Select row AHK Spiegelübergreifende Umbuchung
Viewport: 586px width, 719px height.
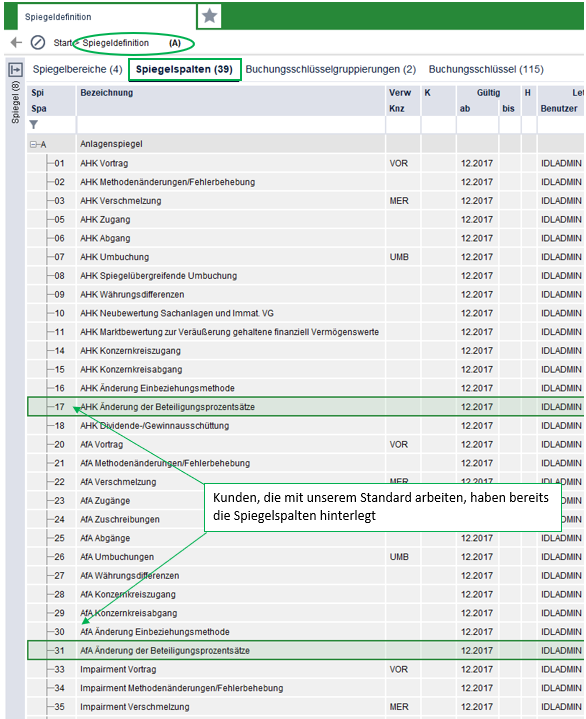[305, 276]
